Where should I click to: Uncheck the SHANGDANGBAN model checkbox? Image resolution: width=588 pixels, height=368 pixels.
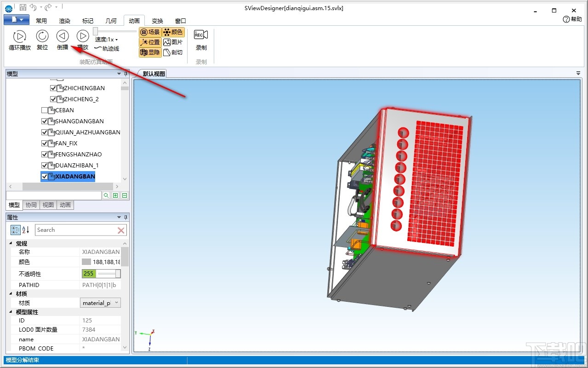click(x=45, y=121)
